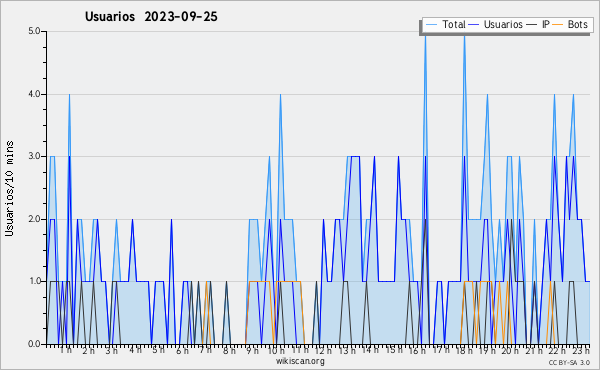This screenshot has width=600, height=370.
Task: Click the '5 h' x-axis label
Action: [x=158, y=350]
